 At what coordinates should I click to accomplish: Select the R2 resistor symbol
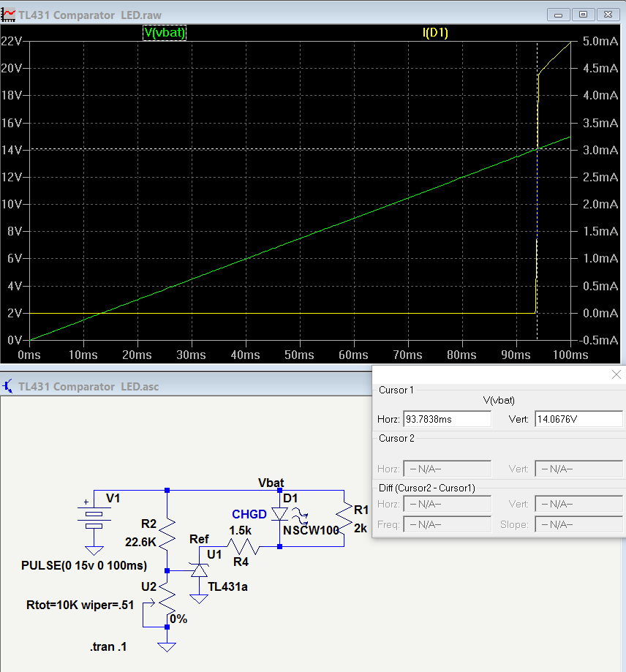(167, 534)
